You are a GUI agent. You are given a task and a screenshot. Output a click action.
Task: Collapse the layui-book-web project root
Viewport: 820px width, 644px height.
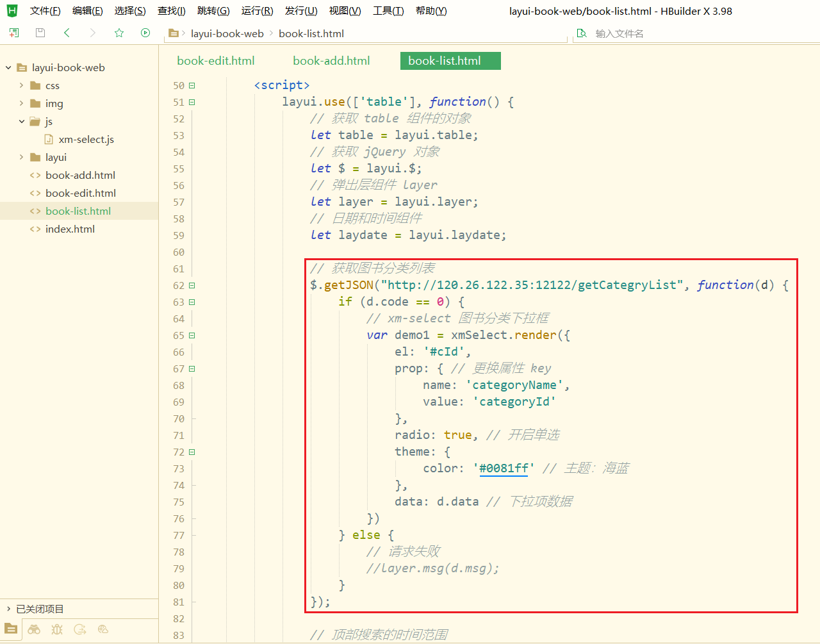(8, 67)
